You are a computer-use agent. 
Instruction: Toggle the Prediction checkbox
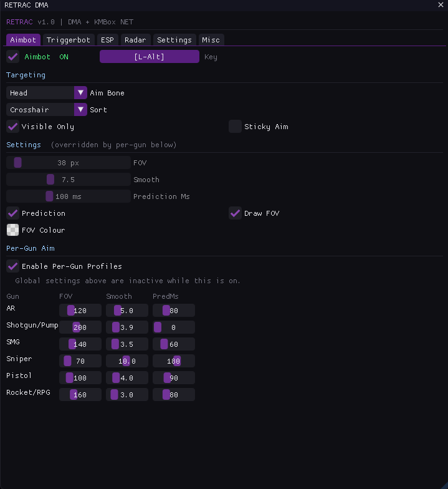[x=12, y=213]
